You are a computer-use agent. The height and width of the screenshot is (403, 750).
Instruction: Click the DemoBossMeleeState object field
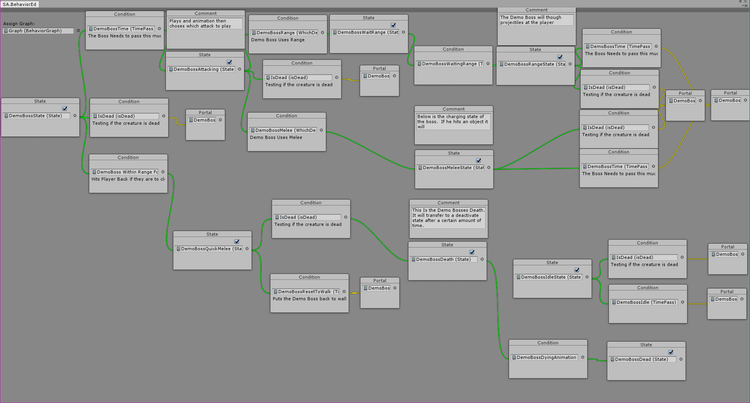[451, 168]
